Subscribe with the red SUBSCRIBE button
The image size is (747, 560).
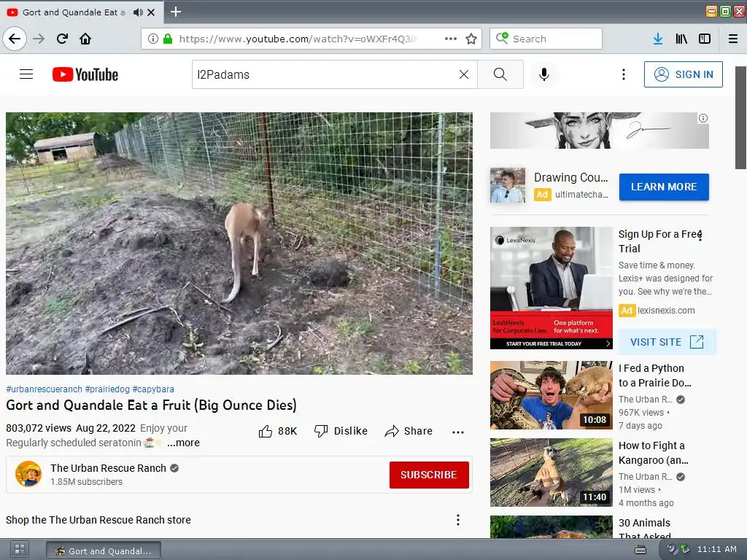[429, 475]
